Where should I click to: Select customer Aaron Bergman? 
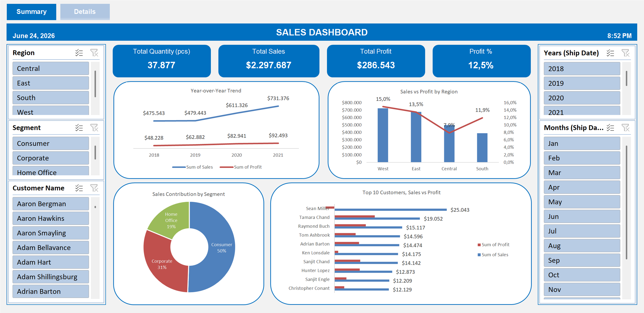51,204
